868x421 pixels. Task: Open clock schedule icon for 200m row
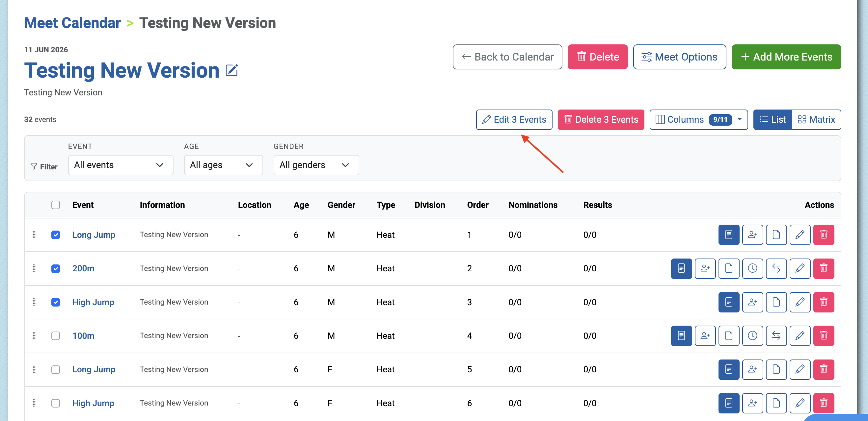[x=752, y=268]
